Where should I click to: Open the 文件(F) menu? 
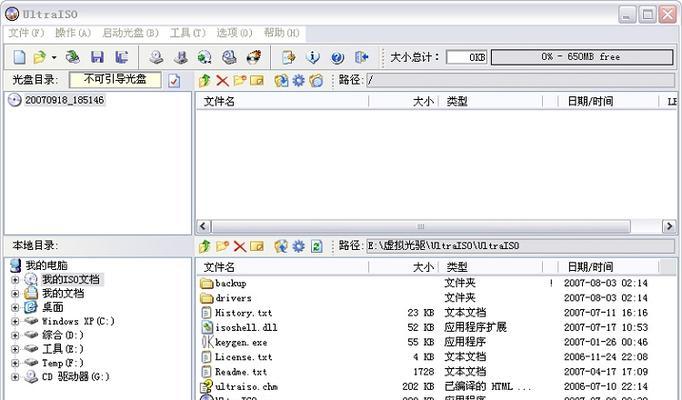(27, 33)
